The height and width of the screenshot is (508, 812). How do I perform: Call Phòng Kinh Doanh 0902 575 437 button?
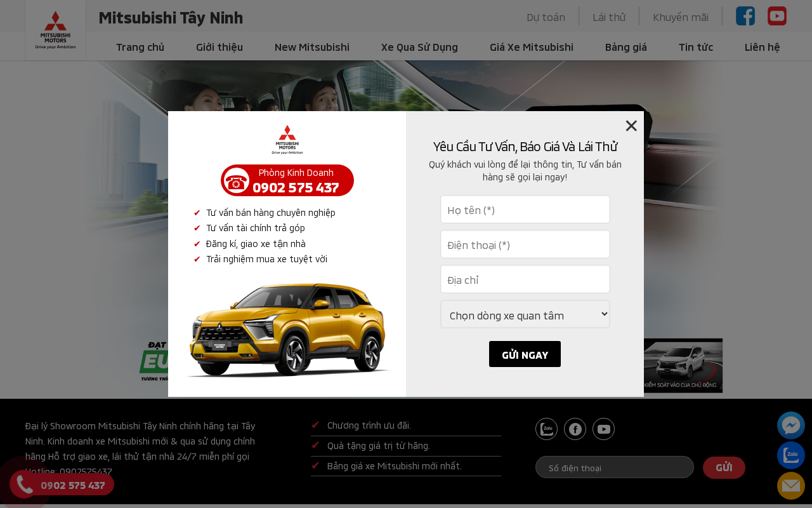[x=287, y=180]
